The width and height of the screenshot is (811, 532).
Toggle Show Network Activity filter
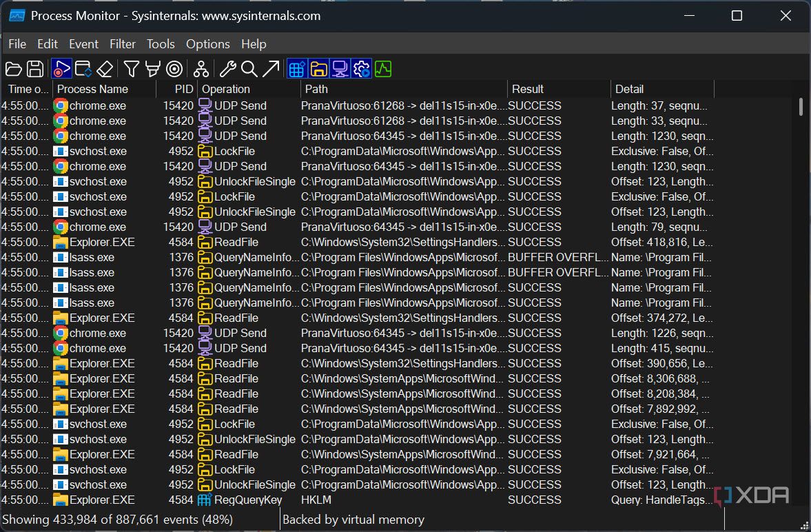coord(340,69)
